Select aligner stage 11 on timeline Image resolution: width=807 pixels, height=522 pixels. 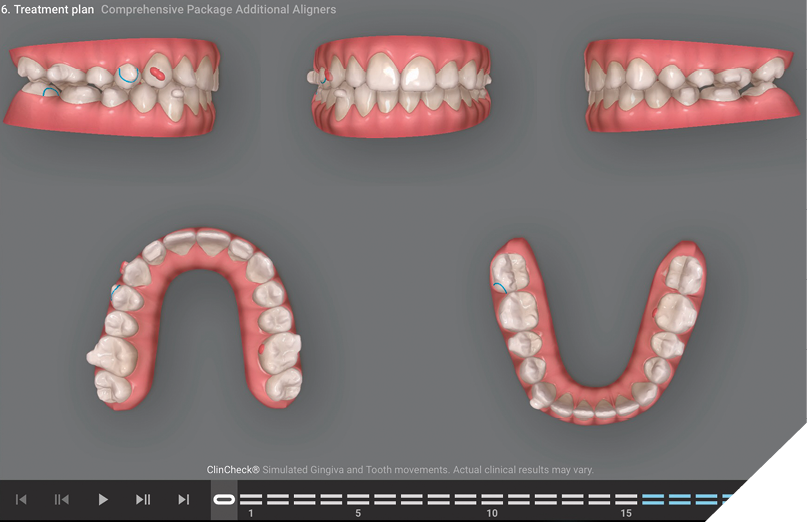point(519,499)
